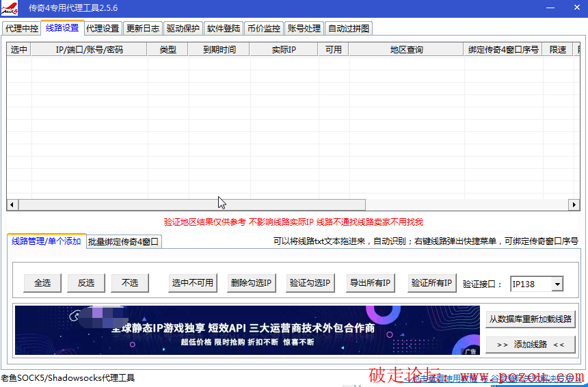Click the 实际IP column header
This screenshot has width=588, height=387.
tap(284, 49)
